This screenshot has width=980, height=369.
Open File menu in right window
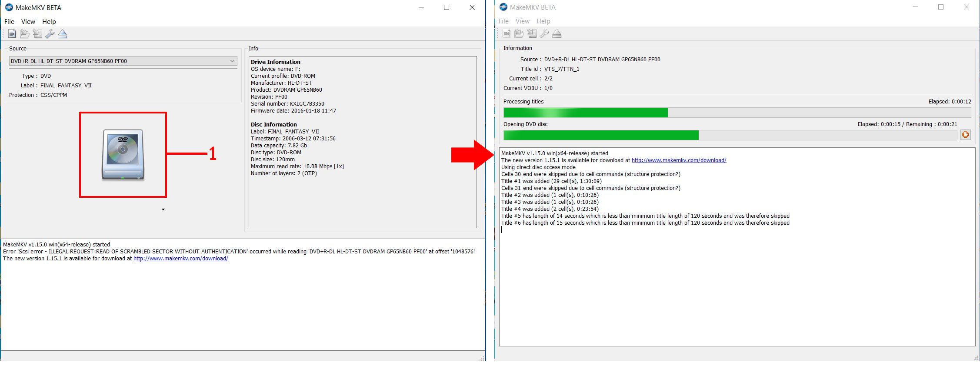(x=503, y=21)
